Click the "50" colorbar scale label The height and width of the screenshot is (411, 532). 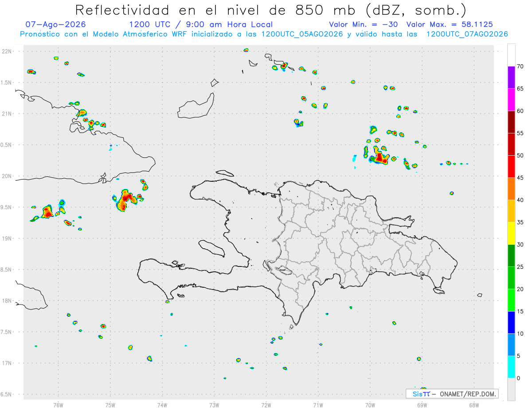coord(520,156)
